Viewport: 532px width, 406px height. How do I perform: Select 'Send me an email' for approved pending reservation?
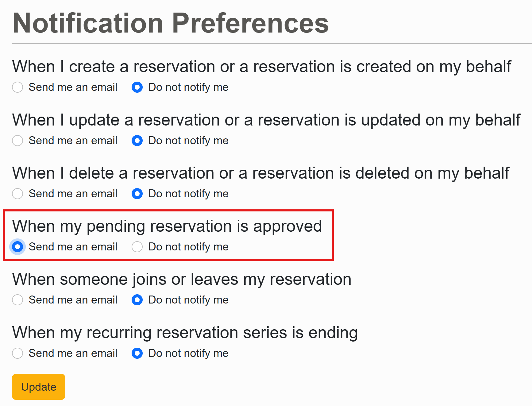coord(17,247)
